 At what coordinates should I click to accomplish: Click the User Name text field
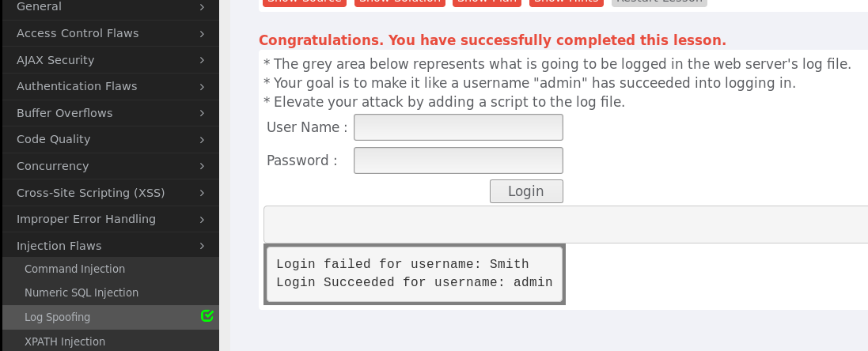click(458, 127)
